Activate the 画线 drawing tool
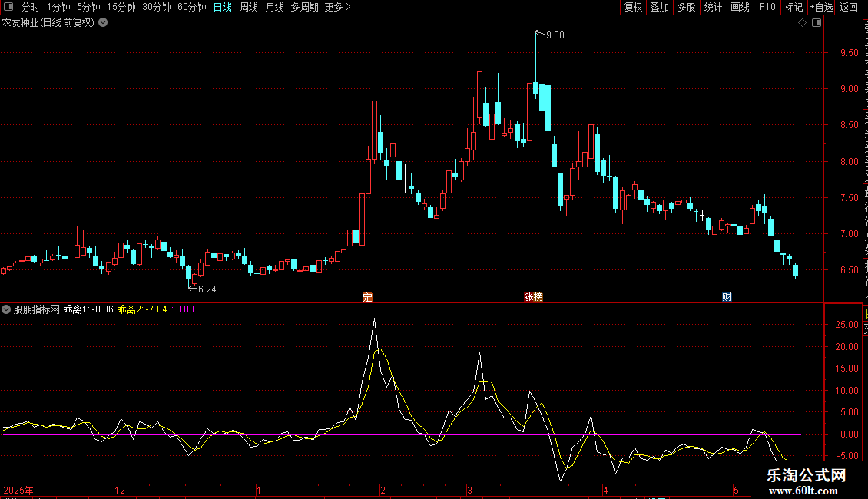The height and width of the screenshot is (499, 868). pos(740,7)
